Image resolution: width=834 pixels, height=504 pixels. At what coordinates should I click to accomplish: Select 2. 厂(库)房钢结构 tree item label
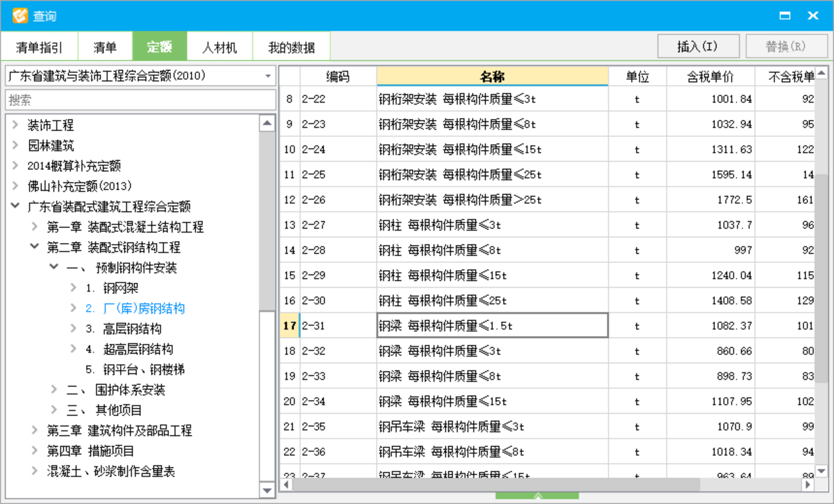point(135,308)
